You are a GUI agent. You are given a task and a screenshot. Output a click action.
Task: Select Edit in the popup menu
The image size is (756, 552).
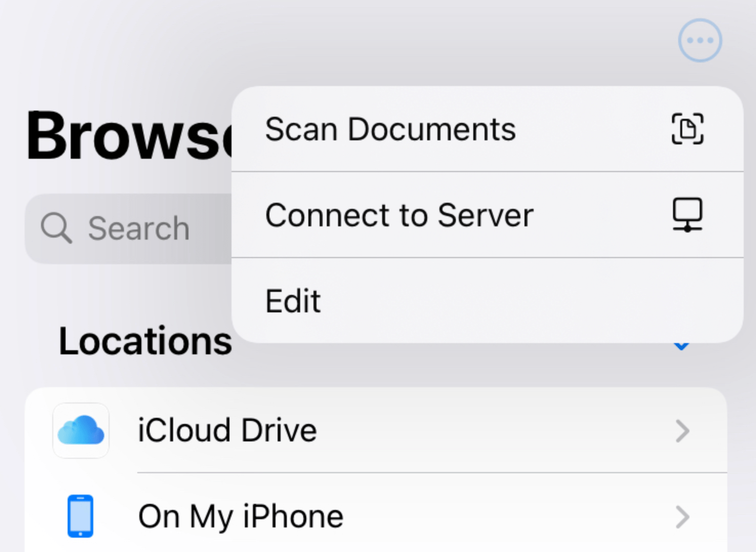[487, 301]
